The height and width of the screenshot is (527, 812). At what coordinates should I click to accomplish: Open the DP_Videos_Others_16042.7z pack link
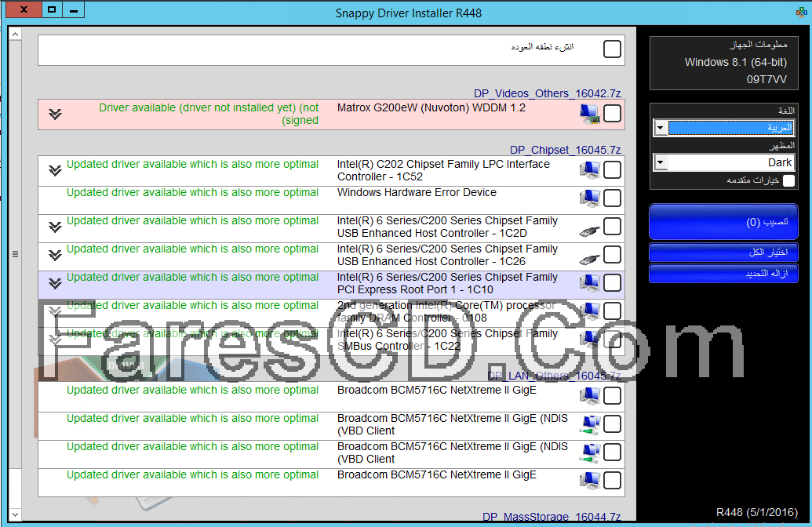click(548, 93)
